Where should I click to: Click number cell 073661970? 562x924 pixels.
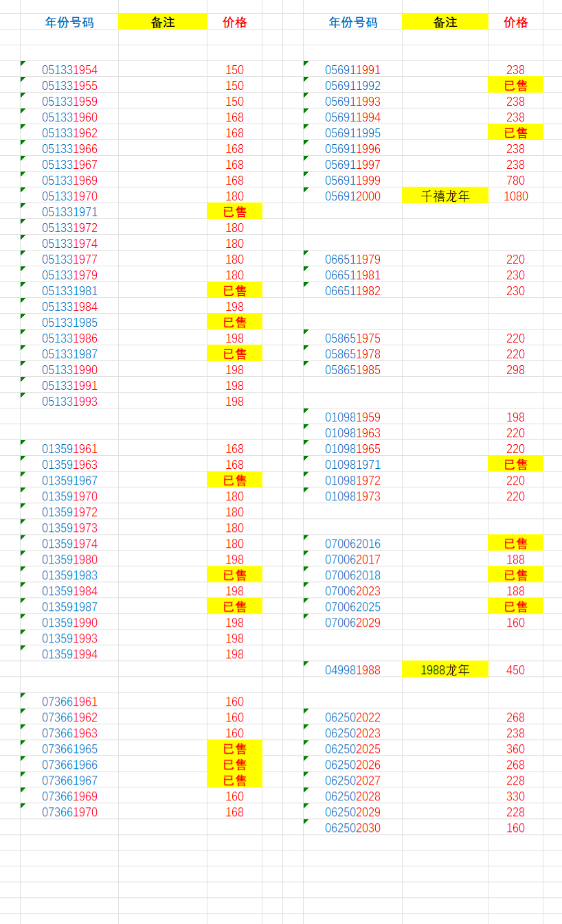pyautogui.click(x=69, y=812)
